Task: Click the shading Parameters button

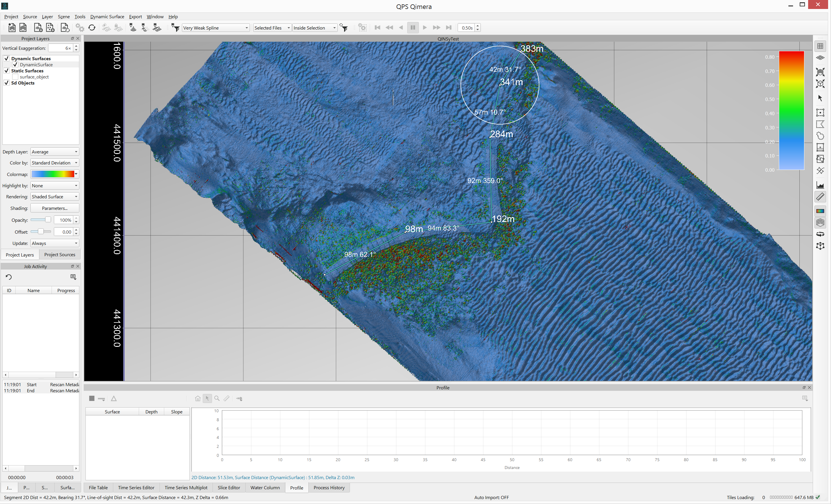Action: pyautogui.click(x=55, y=208)
